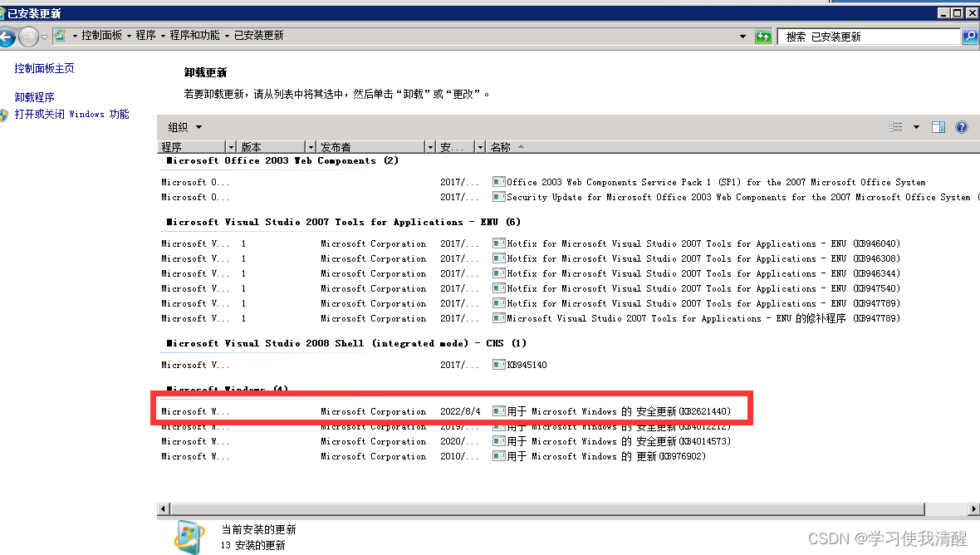The width and height of the screenshot is (980, 555).
Task: Click the horizontal scrollbar thumb
Action: [x=547, y=508]
